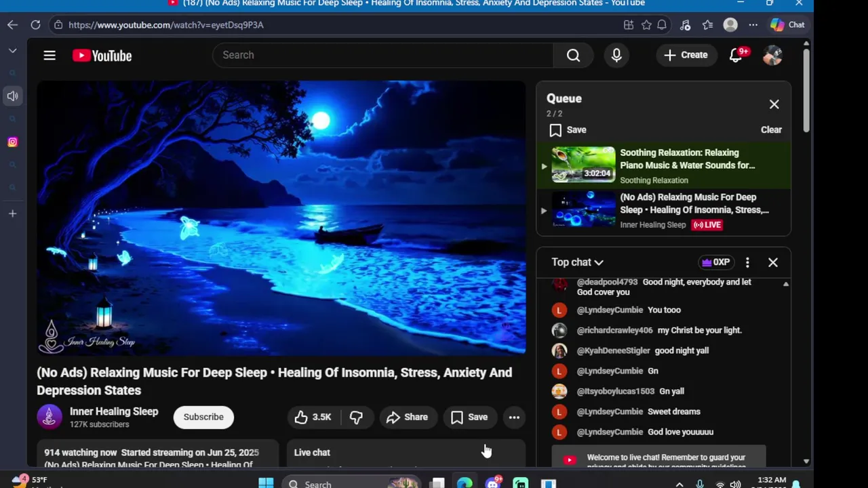Open the Windows Start menu

tap(266, 483)
